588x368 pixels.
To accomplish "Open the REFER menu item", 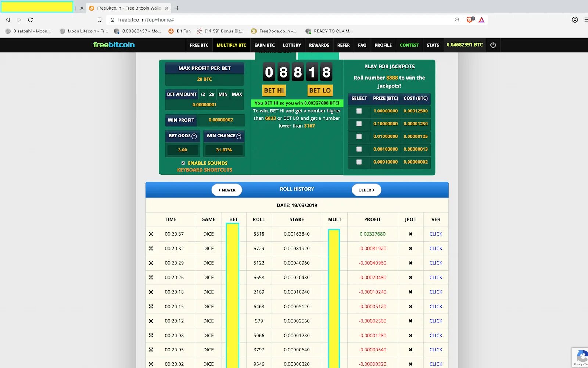I will (344, 45).
